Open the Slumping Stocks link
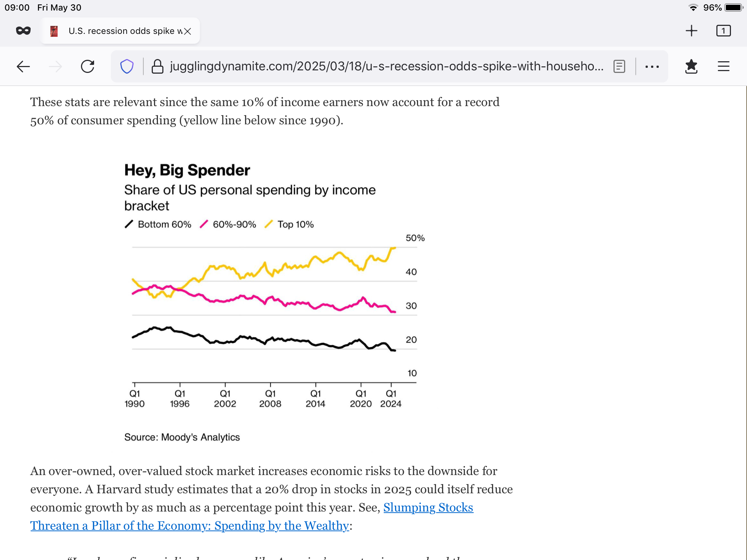The width and height of the screenshot is (747, 560). [x=428, y=507]
